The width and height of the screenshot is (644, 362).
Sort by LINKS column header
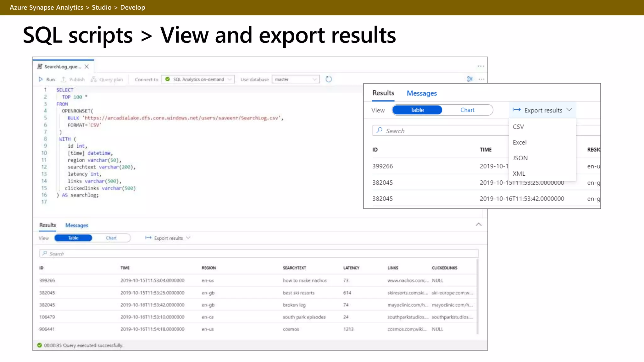point(393,268)
